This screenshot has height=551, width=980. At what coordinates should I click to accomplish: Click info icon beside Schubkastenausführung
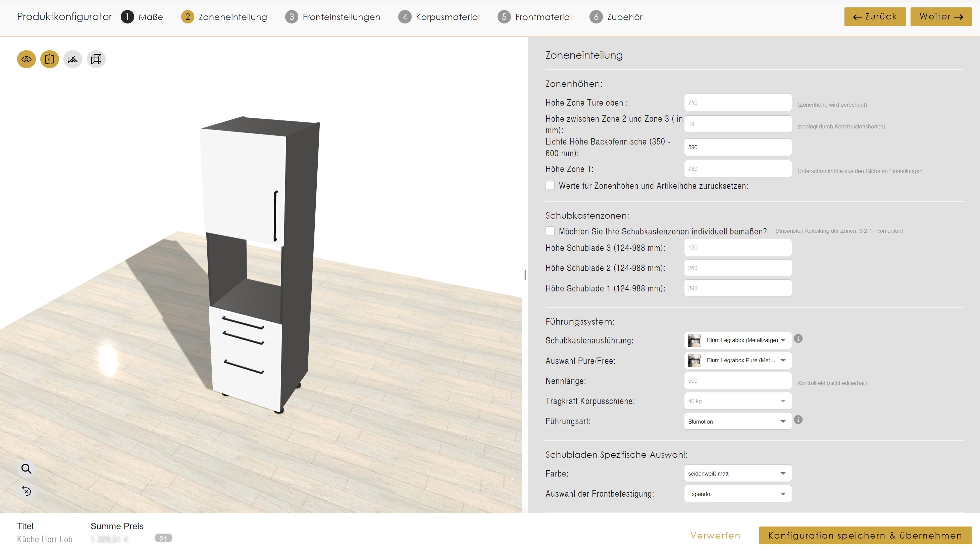[798, 338]
